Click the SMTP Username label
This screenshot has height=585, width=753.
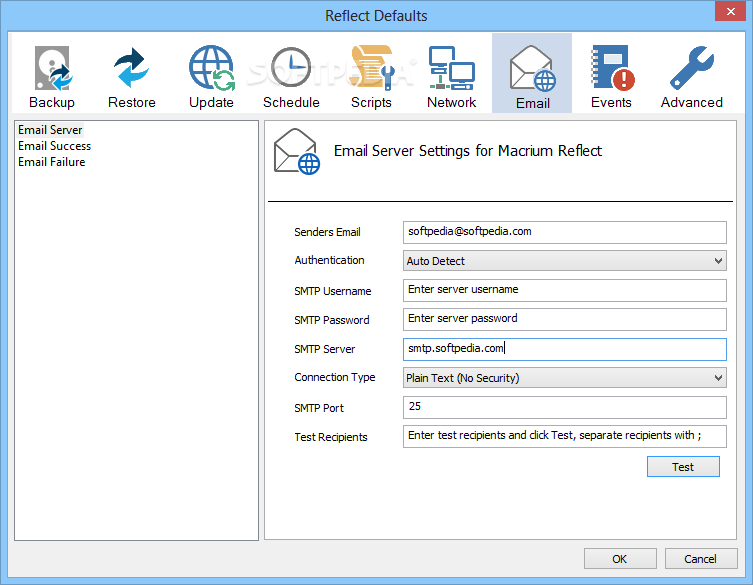pos(332,291)
